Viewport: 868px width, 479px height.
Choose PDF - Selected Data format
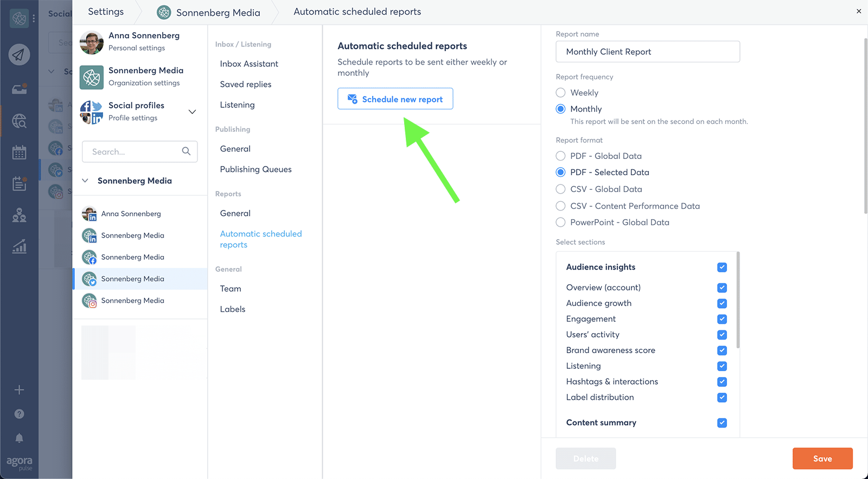coord(560,172)
